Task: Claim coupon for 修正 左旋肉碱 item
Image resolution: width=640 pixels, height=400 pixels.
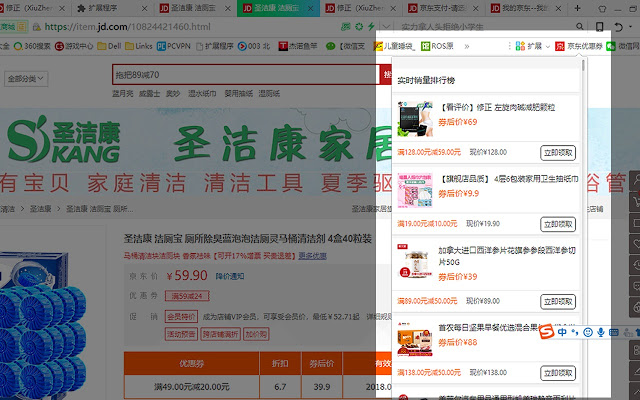Action: [x=558, y=153]
